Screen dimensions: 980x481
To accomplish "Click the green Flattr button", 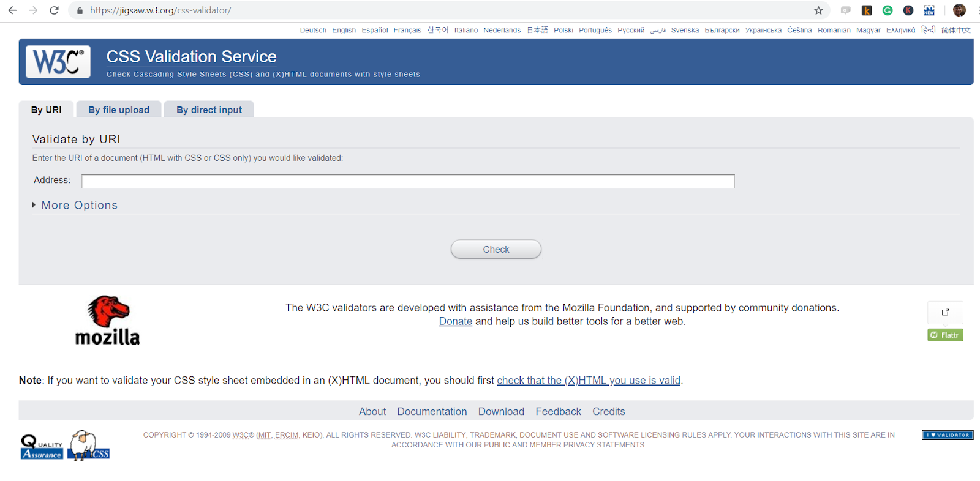I will pos(945,335).
